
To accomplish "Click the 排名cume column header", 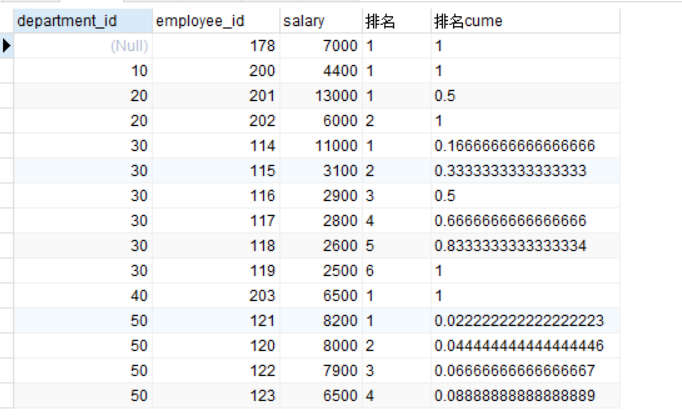I will (x=525, y=21).
